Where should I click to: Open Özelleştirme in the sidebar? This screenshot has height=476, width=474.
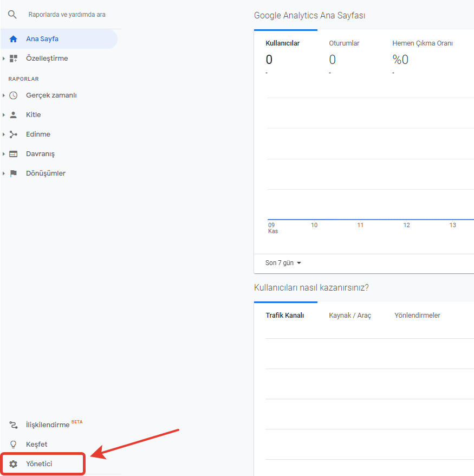47,59
